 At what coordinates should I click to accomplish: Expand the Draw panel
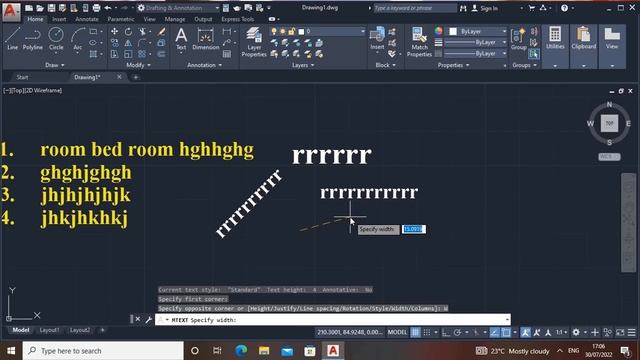tap(55, 65)
